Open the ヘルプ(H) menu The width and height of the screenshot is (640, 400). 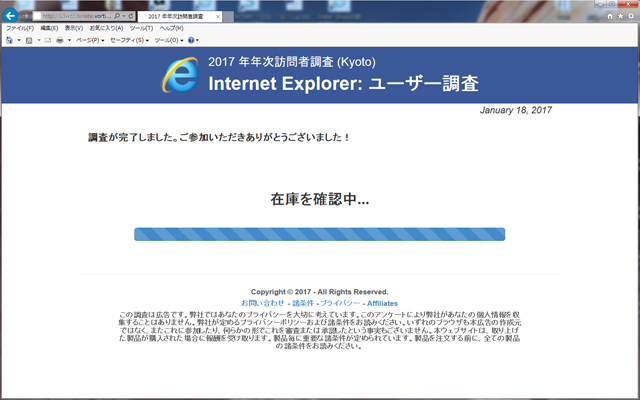[x=171, y=28]
